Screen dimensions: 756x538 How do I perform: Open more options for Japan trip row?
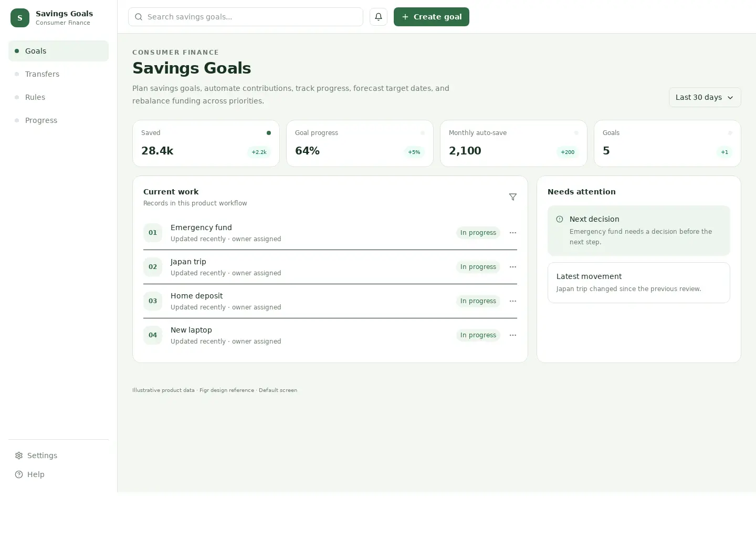coord(513,267)
